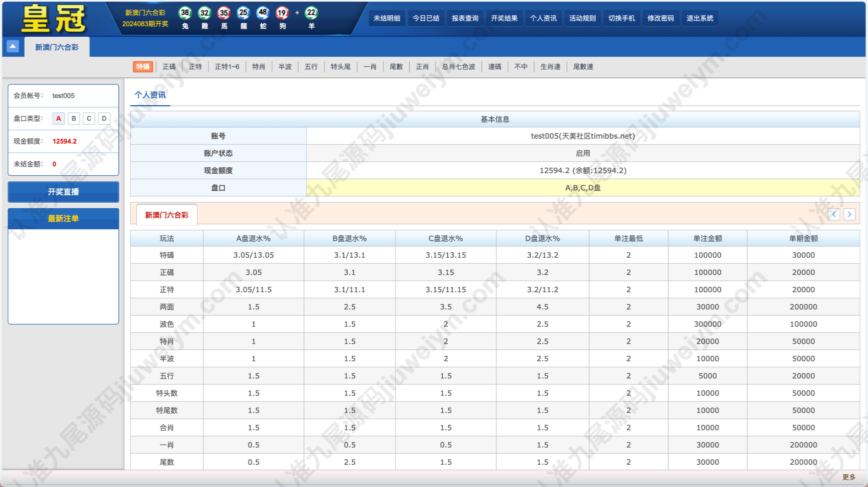Select the 特头尾 bet type
The image size is (868, 487).
(341, 67)
